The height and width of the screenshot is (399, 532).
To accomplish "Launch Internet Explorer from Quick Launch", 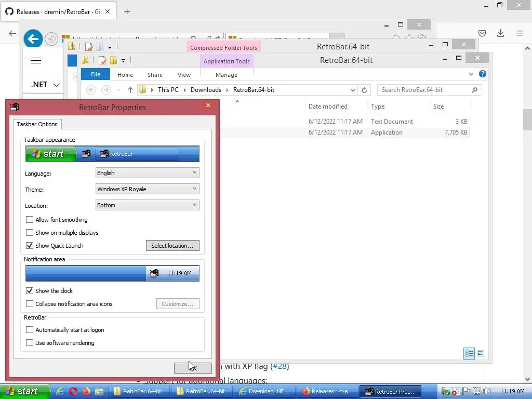I will point(60,391).
